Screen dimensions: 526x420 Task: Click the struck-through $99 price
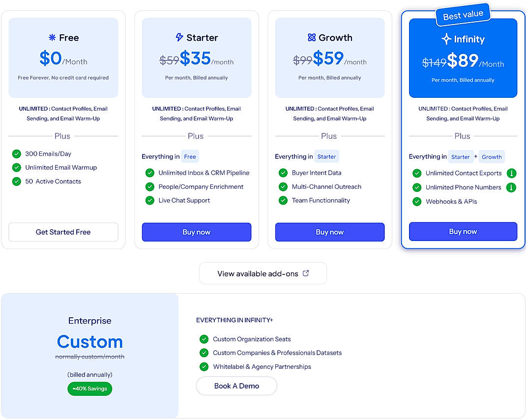tap(303, 60)
